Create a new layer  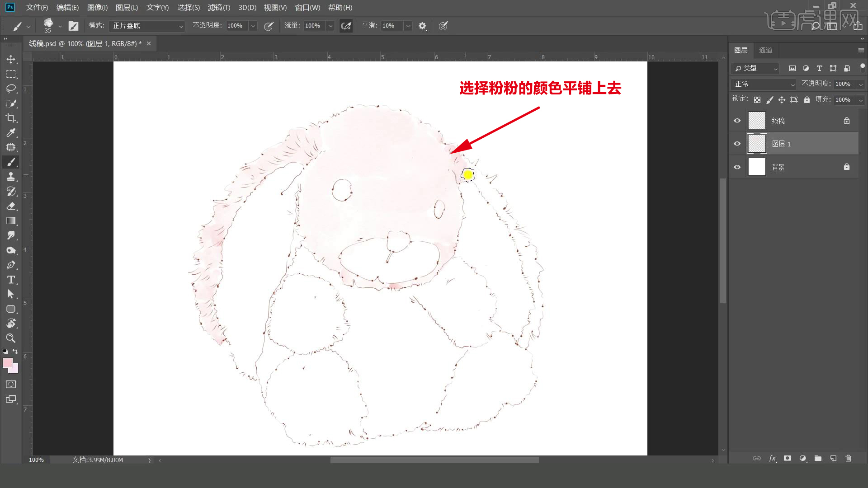[833, 458]
